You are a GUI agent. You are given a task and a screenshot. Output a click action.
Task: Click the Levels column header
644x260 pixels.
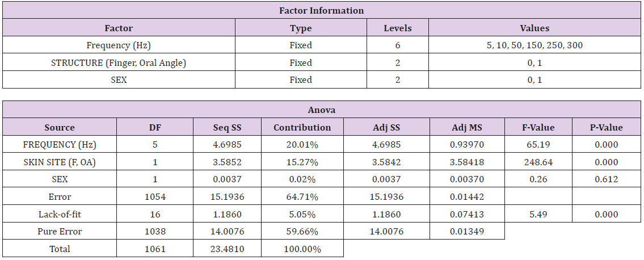click(398, 28)
